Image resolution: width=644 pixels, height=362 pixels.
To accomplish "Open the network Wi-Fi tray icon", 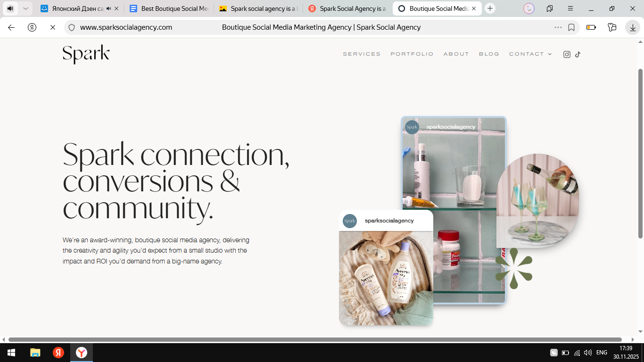I will click(x=577, y=353).
